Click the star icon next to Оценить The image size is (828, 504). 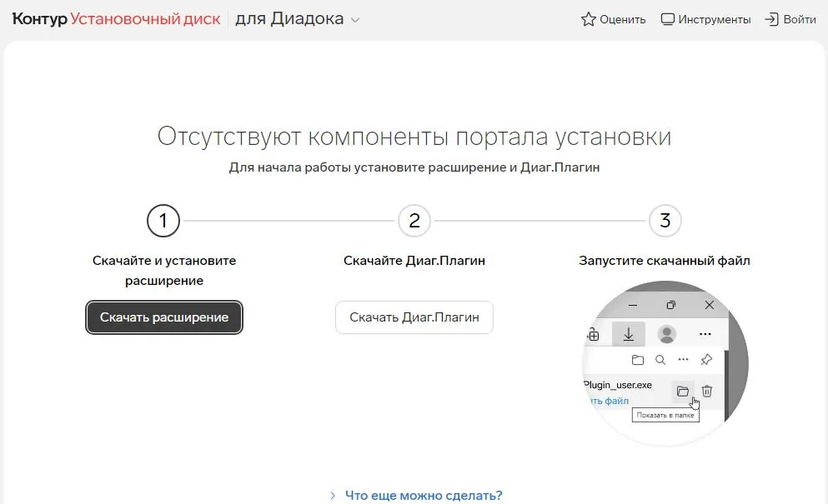(x=588, y=19)
